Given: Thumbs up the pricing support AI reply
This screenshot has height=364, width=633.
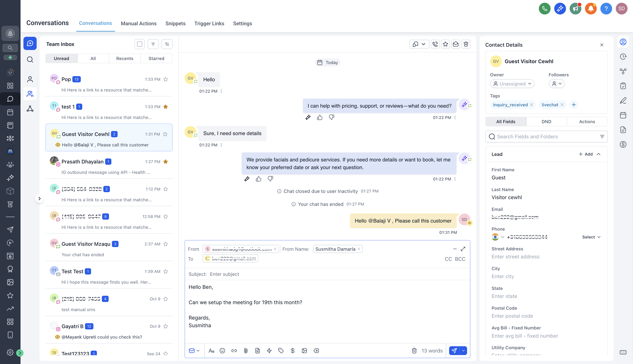Looking at the screenshot, I should [x=319, y=117].
